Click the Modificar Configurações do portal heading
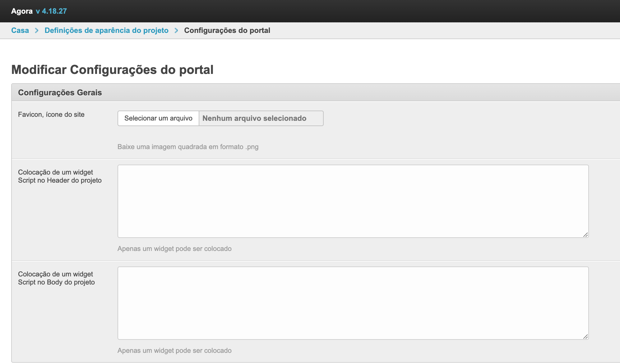This screenshot has height=364, width=620. coord(112,70)
